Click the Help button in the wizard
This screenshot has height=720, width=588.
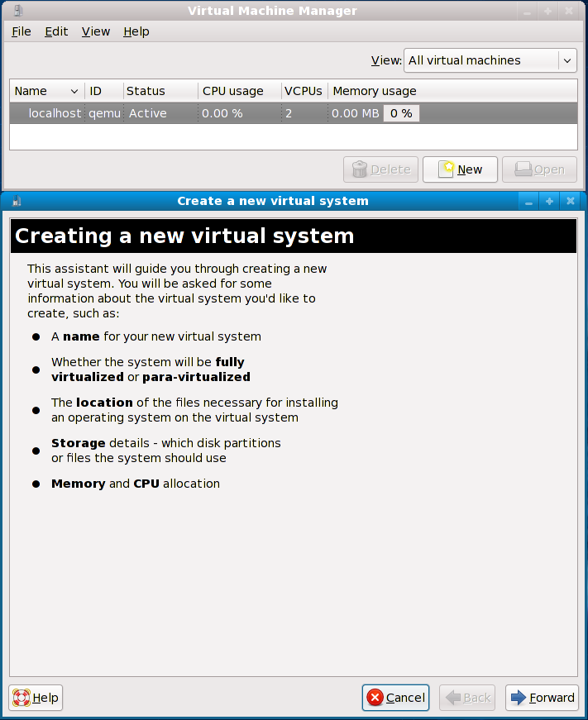tap(36, 698)
